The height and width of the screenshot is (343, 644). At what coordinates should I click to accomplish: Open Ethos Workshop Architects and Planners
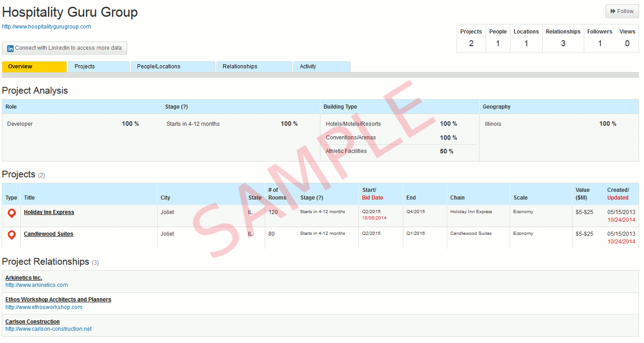pyautogui.click(x=58, y=300)
